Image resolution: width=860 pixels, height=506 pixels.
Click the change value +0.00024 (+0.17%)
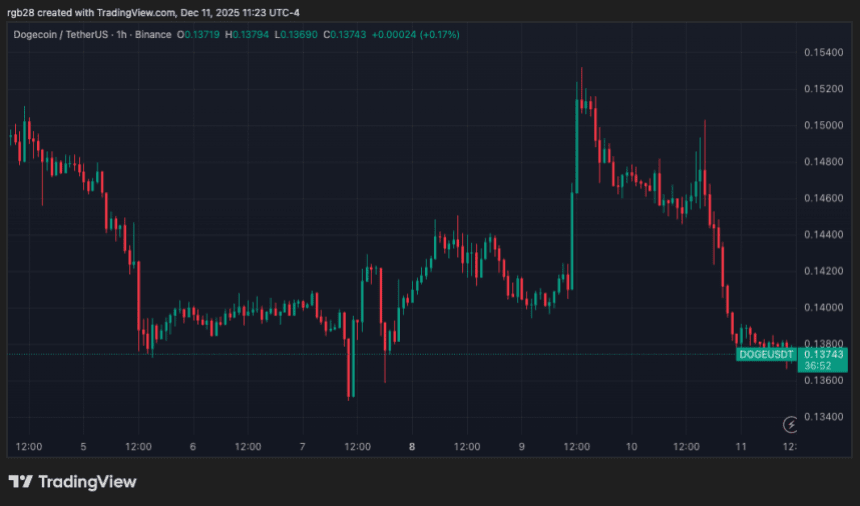[415, 35]
